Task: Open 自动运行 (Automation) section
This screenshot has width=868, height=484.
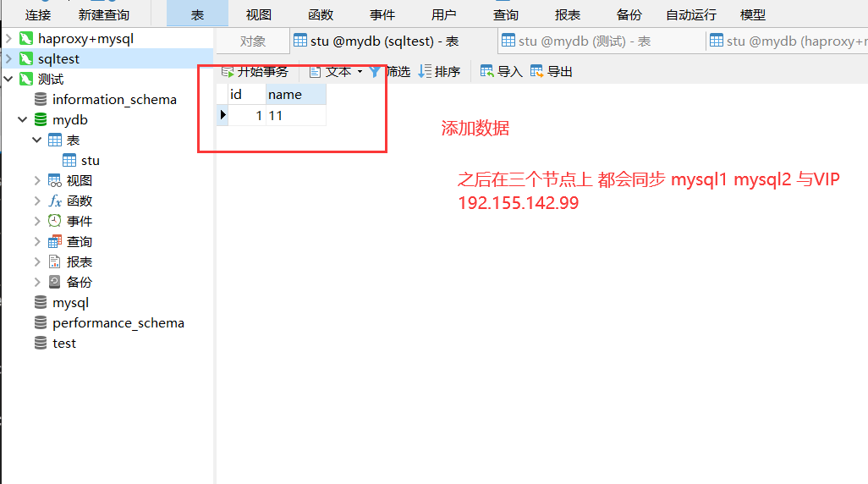Action: click(x=691, y=15)
